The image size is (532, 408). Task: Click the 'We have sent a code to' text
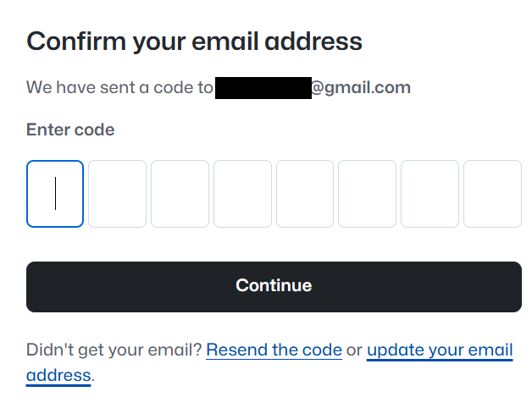(x=119, y=87)
